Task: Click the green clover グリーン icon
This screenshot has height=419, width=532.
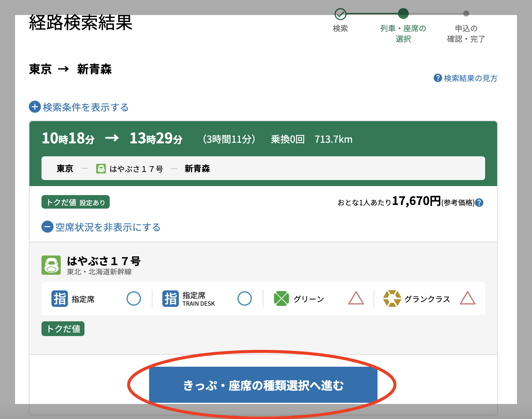Action: tap(281, 298)
